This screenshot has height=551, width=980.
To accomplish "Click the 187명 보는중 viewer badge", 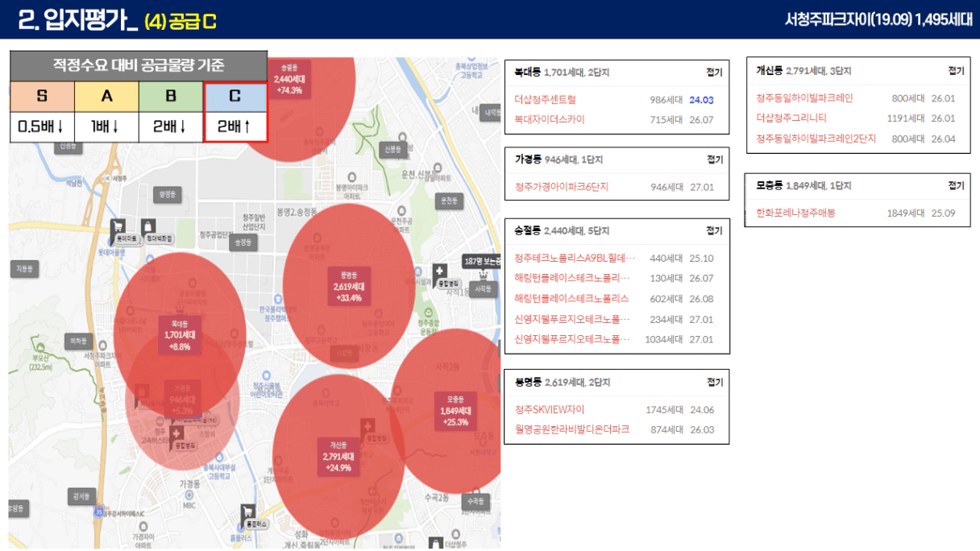I will tap(482, 261).
